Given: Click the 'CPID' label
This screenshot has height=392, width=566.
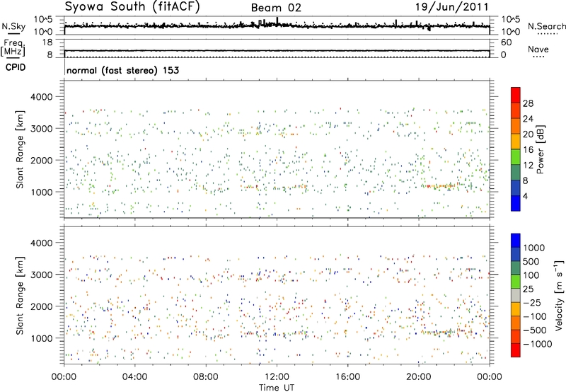Looking at the screenshot, I should pyautogui.click(x=16, y=67).
